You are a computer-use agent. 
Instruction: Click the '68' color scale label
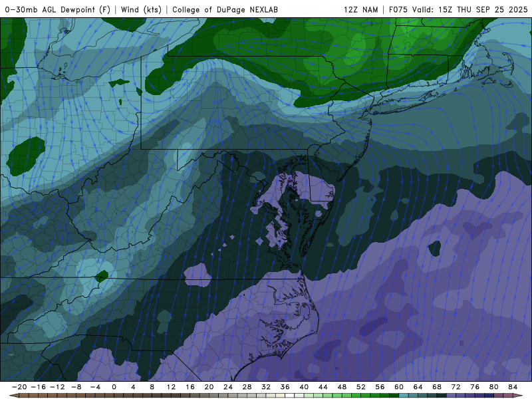point(437,387)
